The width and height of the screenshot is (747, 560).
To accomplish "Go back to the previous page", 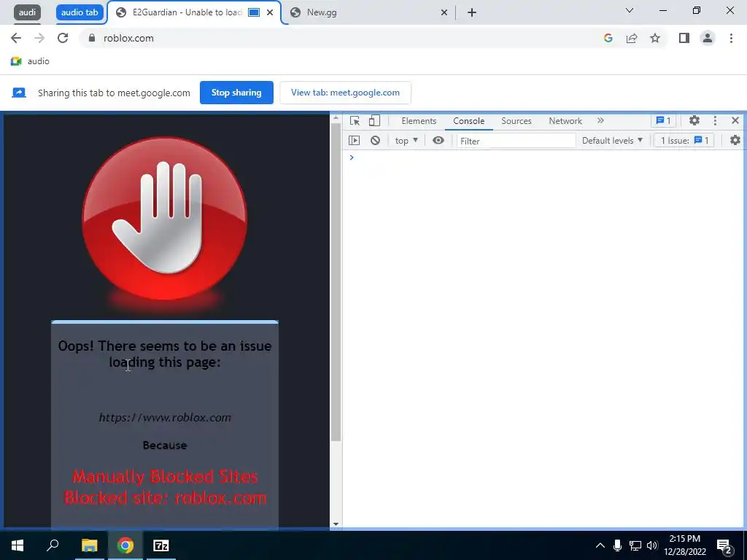I will tap(16, 38).
